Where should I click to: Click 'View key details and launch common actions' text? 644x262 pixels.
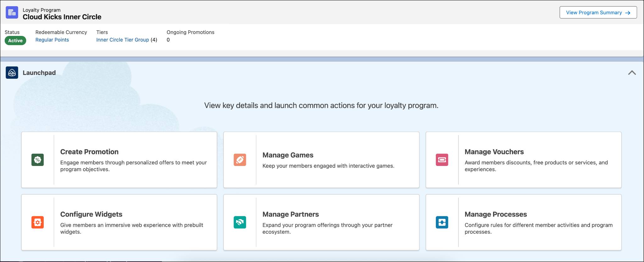click(x=321, y=105)
